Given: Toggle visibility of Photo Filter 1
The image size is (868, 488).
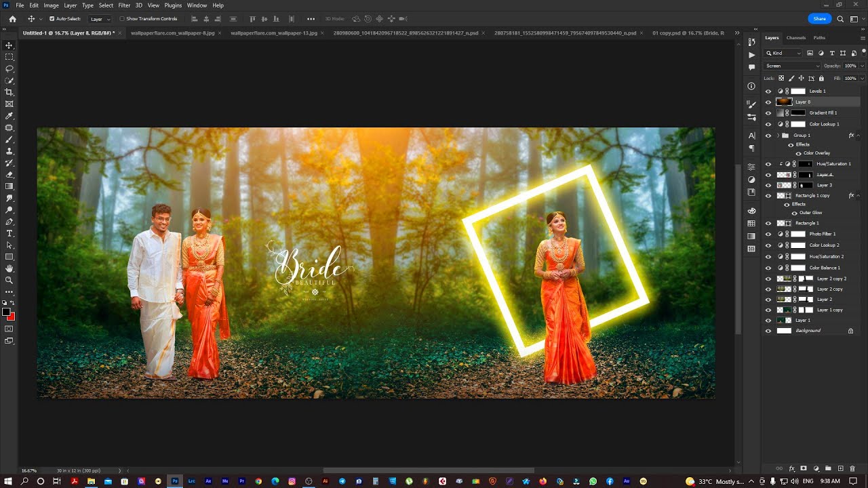Looking at the screenshot, I should point(768,234).
